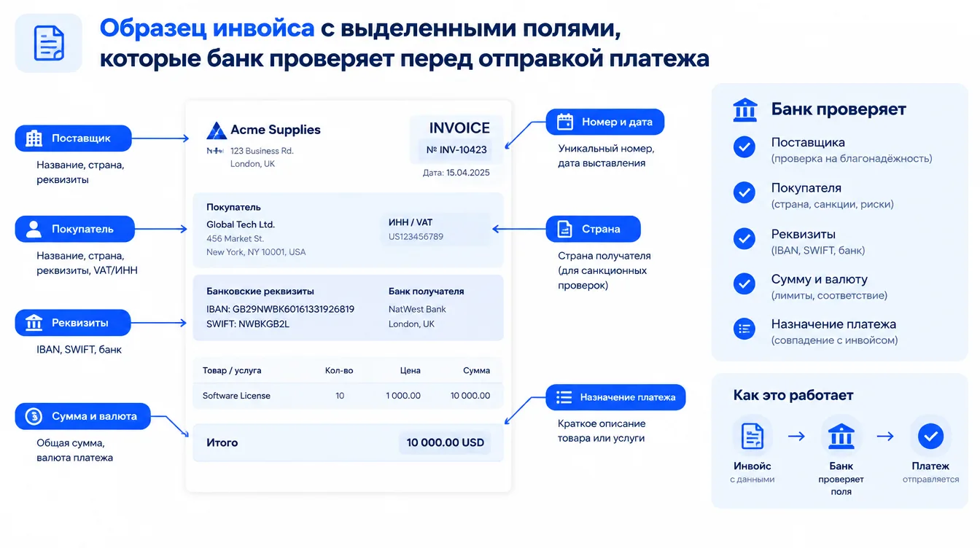Click the person icon in Покупатель label
Viewport: 980px width, 548px height.
tap(34, 229)
